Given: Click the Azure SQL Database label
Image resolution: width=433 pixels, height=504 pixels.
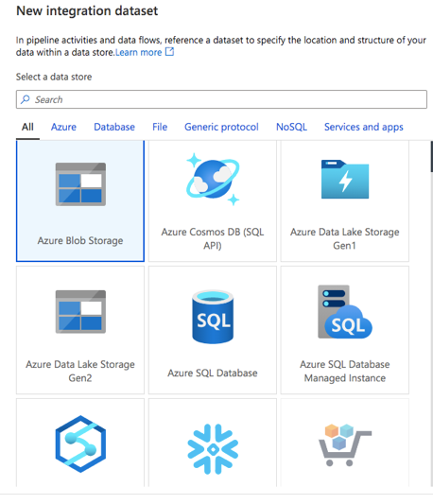Looking at the screenshot, I should pyautogui.click(x=213, y=373).
